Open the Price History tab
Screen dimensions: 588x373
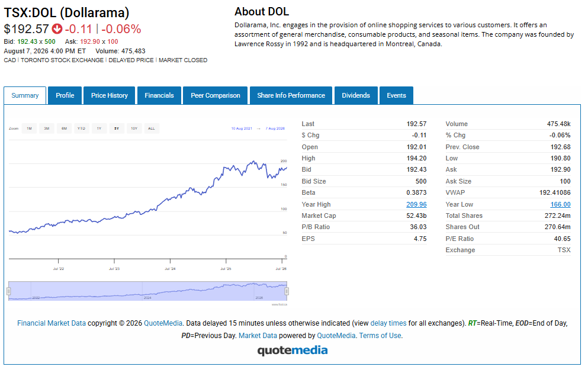click(x=110, y=95)
